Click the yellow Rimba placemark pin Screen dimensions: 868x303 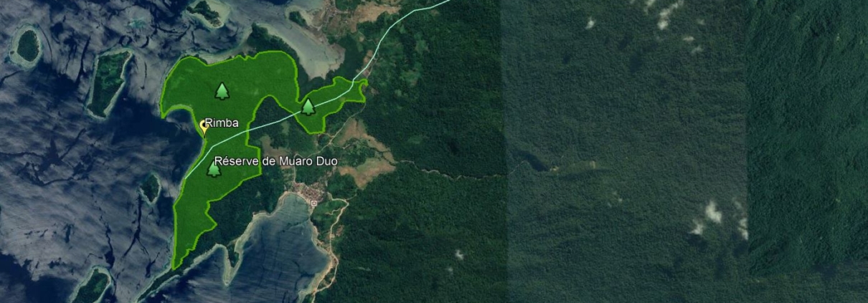point(203,128)
